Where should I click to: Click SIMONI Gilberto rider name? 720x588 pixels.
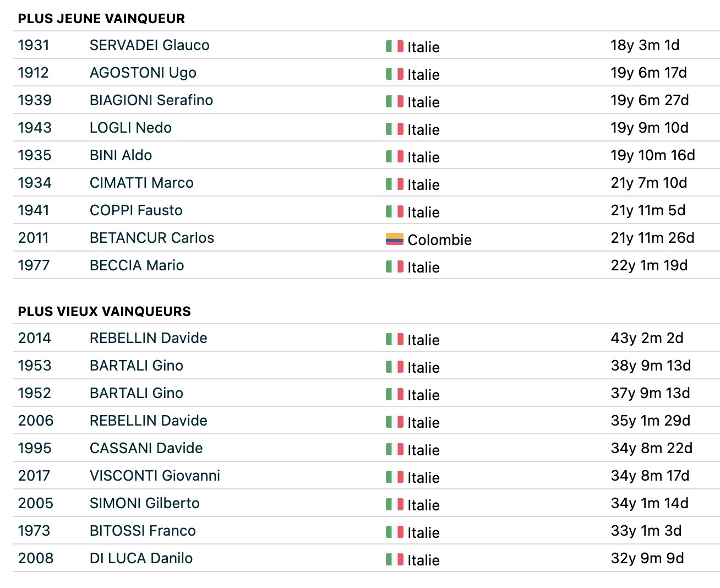[144, 503]
